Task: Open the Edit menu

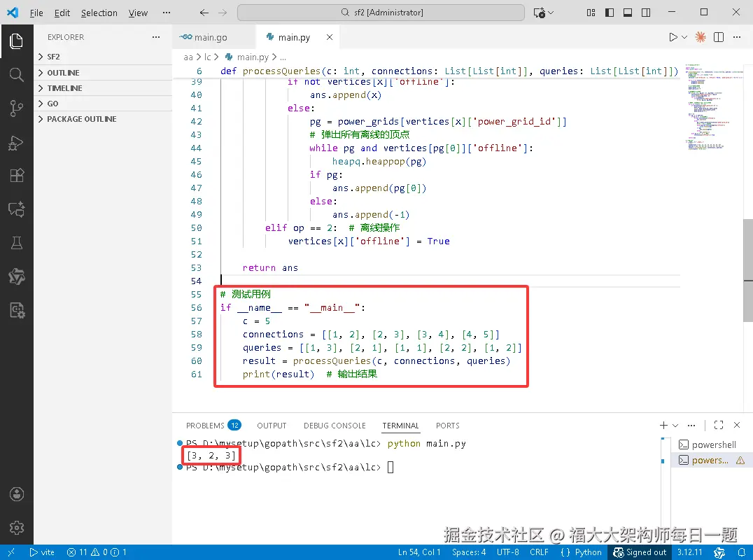Action: (62, 13)
